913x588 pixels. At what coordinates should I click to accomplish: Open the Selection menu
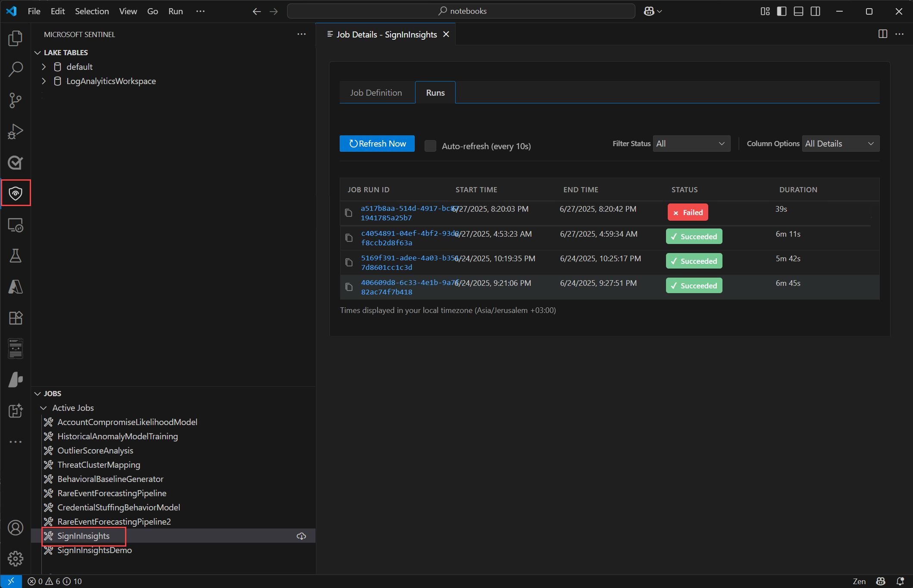coord(92,11)
